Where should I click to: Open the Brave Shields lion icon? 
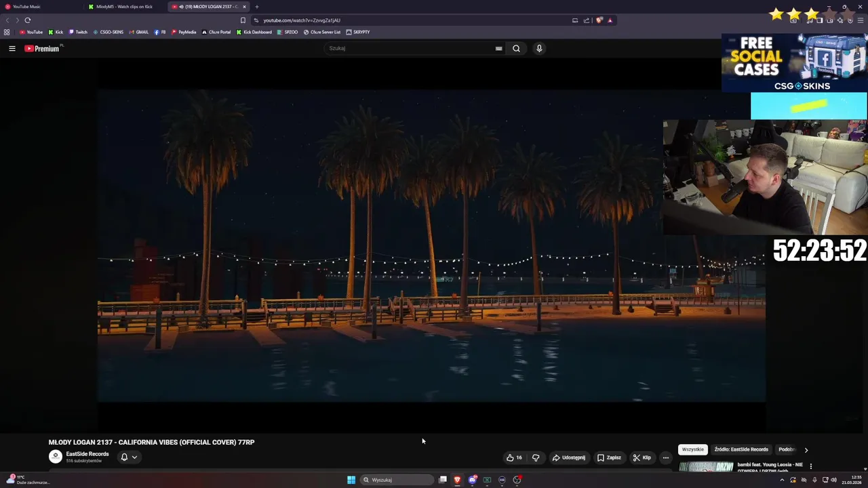[599, 20]
